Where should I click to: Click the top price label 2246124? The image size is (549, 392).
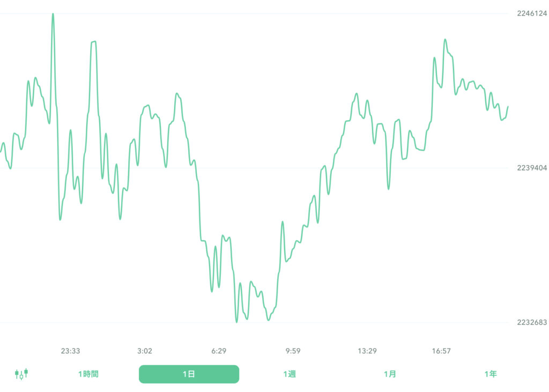[x=532, y=13]
